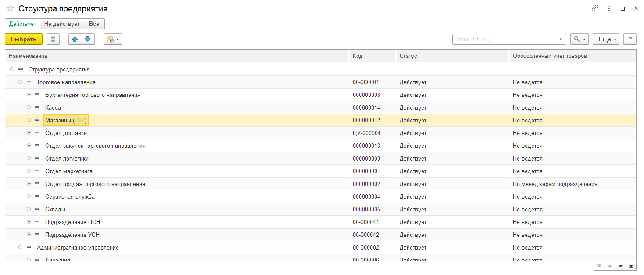Click the list view mode icon

point(53,39)
